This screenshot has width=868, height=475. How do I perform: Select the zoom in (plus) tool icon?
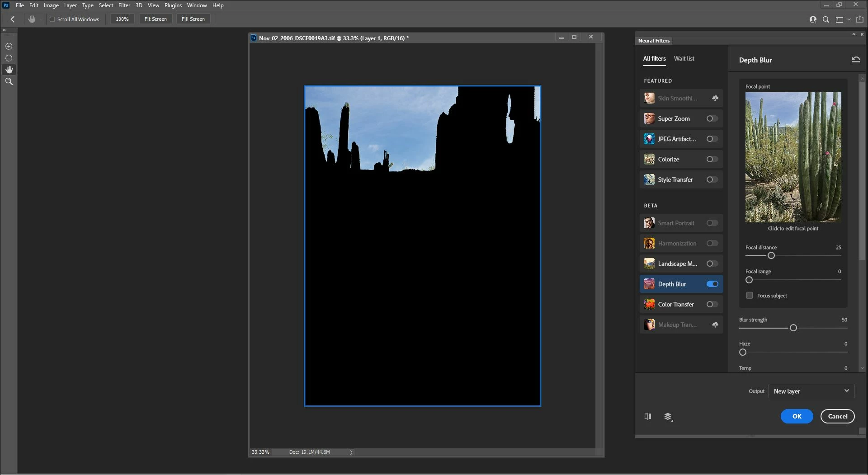9,47
